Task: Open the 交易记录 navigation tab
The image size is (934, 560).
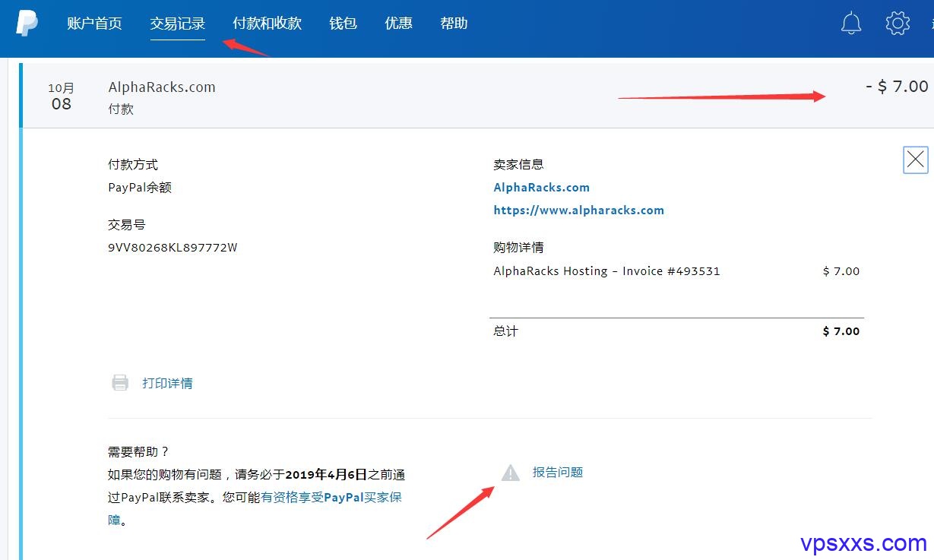Action: tap(178, 24)
